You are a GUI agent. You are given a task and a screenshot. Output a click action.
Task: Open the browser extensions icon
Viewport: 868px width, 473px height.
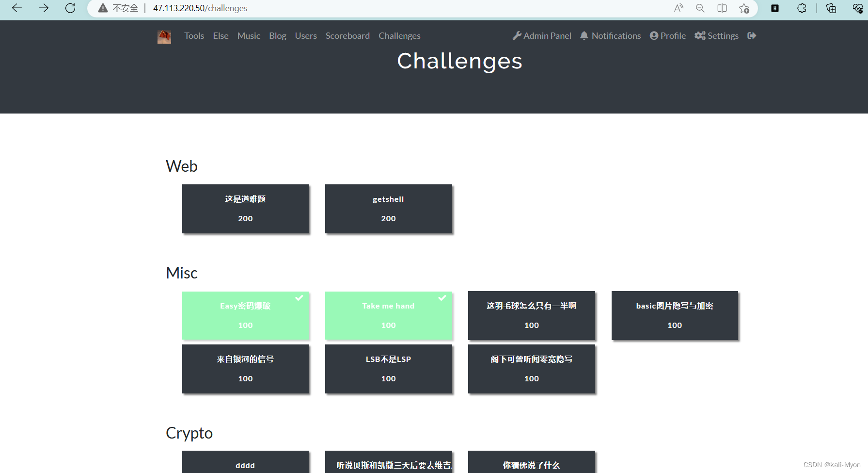tap(802, 8)
